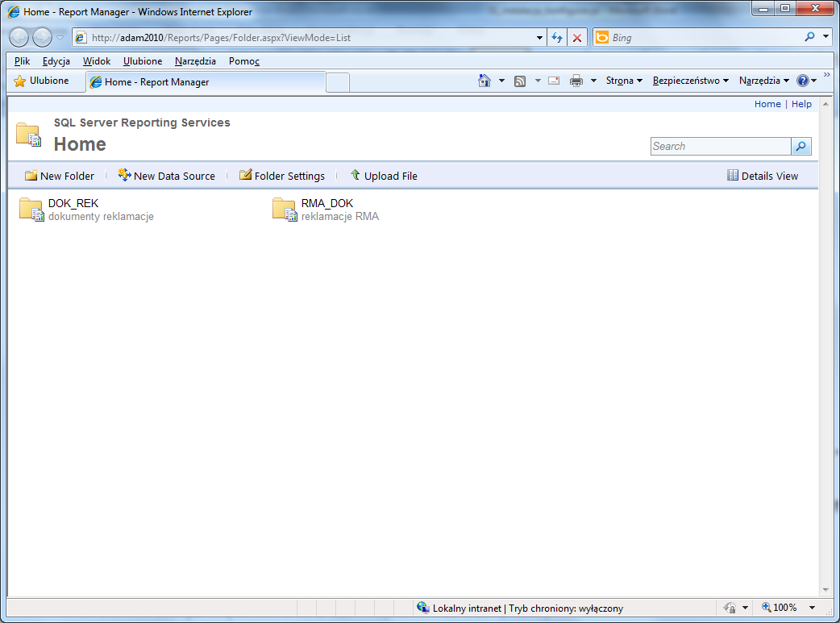Screen dimensions: 840x623
Task: Open the recent pages dropdown arrow
Action: pos(60,38)
